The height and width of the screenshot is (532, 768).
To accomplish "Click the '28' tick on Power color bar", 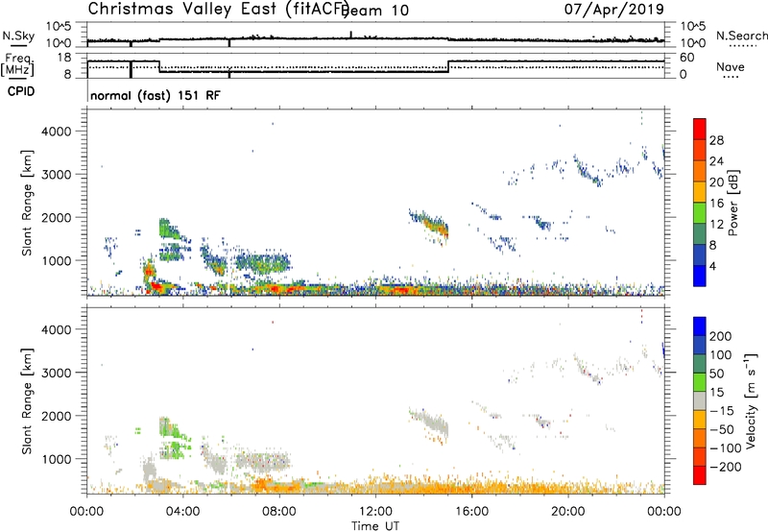I will 716,140.
